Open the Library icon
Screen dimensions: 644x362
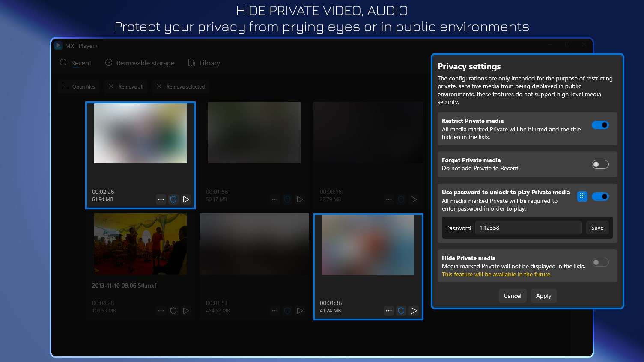191,62
